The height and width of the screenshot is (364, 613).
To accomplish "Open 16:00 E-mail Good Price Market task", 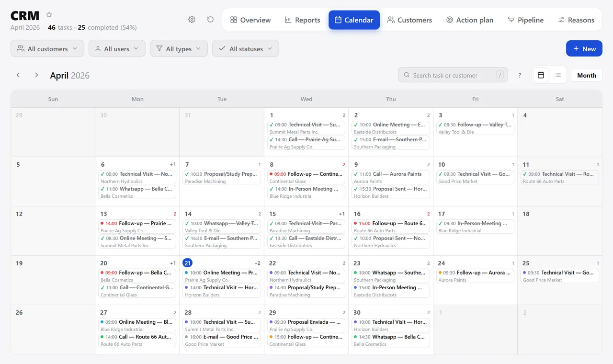I will point(222,340).
